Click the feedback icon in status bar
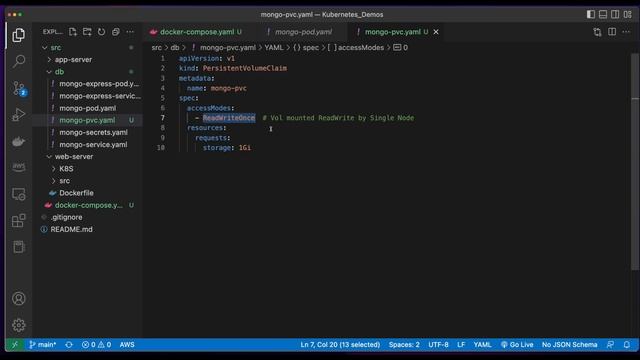The width and height of the screenshot is (640, 360). (x=610, y=344)
